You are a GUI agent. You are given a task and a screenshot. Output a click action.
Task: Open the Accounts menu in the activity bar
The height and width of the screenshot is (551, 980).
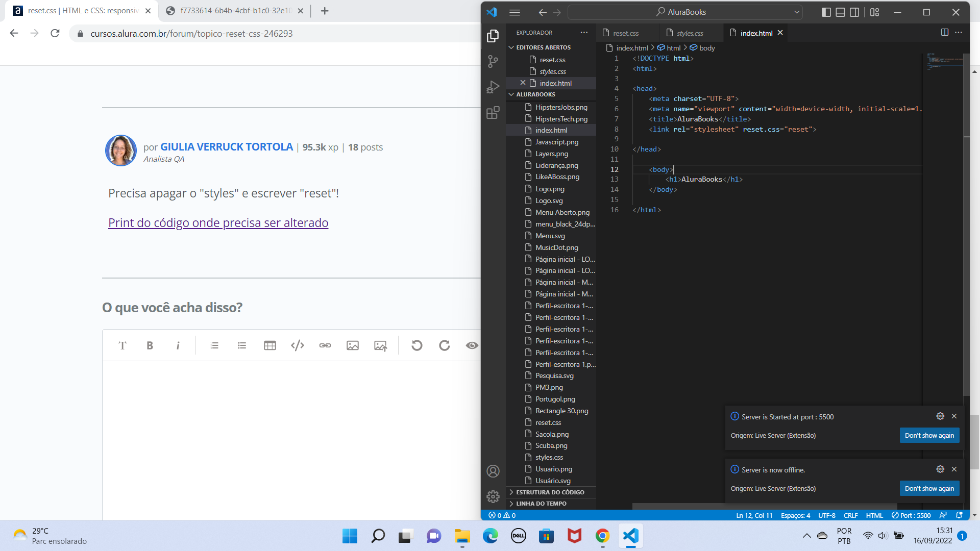click(x=493, y=471)
